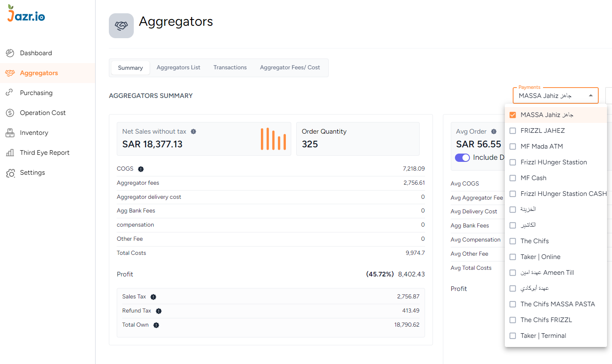Image resolution: width=612 pixels, height=364 pixels.
Task: Uncheck the MASSA Jahiz payment option
Action: pyautogui.click(x=512, y=115)
